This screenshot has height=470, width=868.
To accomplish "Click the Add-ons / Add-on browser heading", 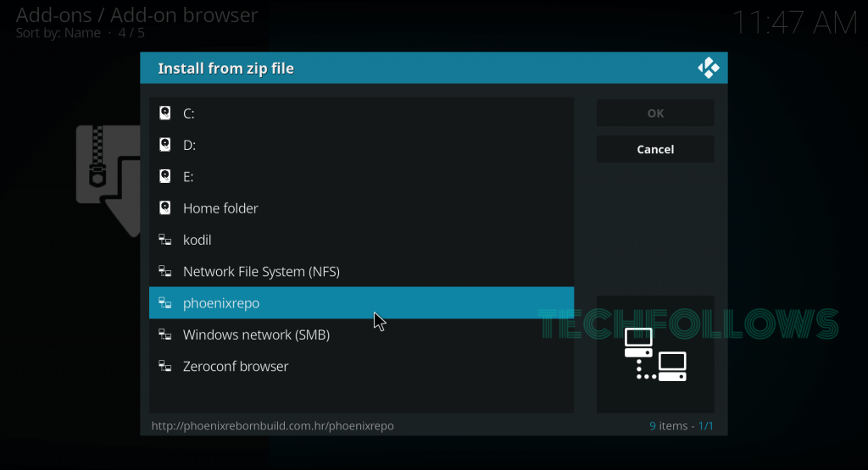I will [136, 15].
